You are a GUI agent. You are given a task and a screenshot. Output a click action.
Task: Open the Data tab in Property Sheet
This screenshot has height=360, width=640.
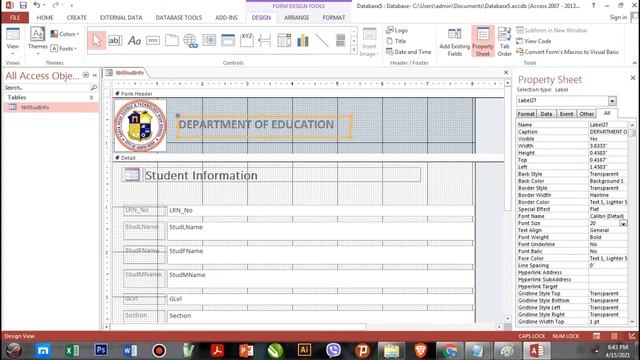click(546, 114)
